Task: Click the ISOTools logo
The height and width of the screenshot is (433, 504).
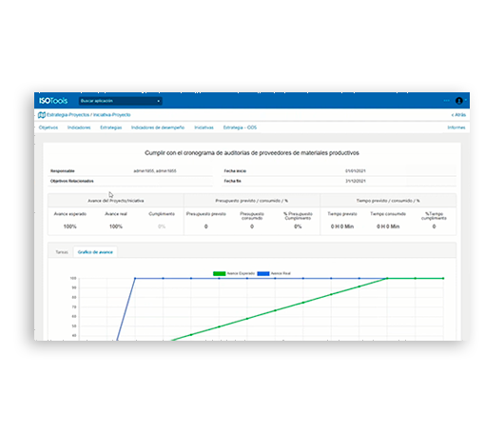Action: tap(53, 101)
